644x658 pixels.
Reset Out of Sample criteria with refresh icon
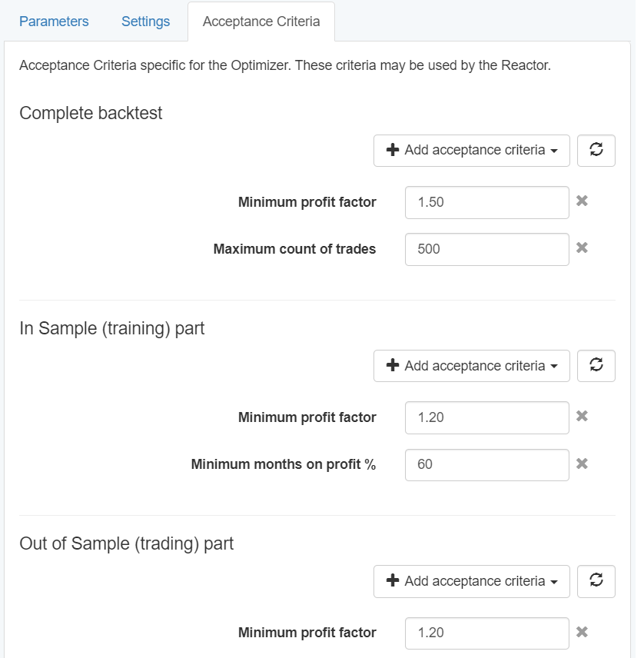(596, 581)
